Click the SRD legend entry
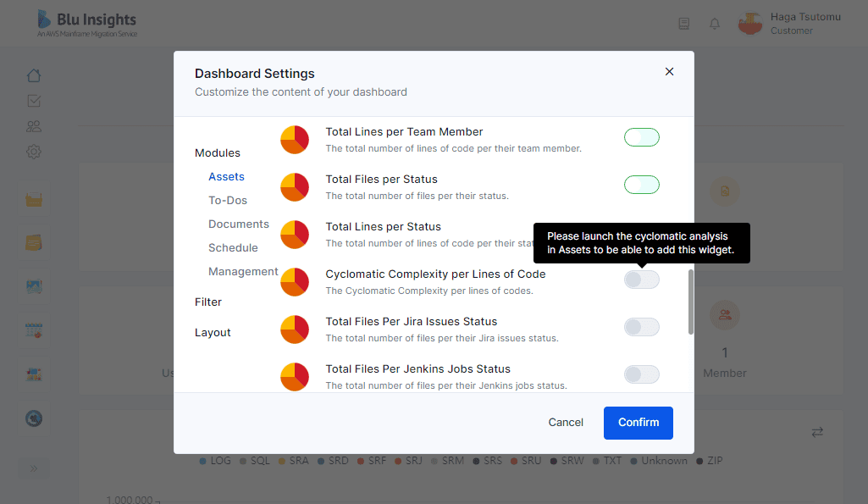Screen dimensions: 868x504 pos(333,461)
